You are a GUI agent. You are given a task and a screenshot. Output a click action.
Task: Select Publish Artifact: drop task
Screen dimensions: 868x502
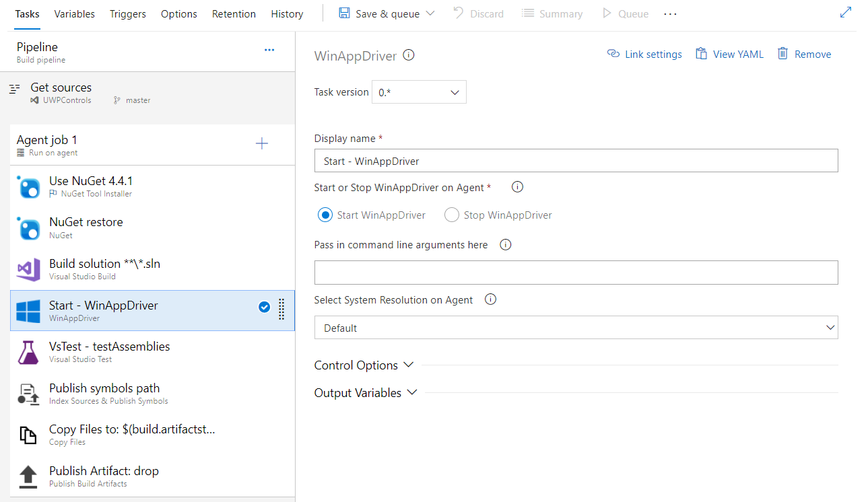pyautogui.click(x=153, y=476)
